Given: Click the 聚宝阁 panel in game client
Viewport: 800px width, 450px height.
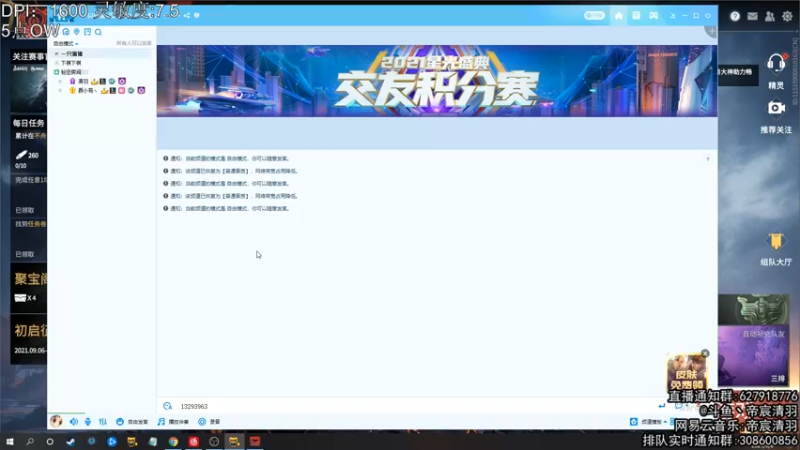Looking at the screenshot, I should 30,290.
